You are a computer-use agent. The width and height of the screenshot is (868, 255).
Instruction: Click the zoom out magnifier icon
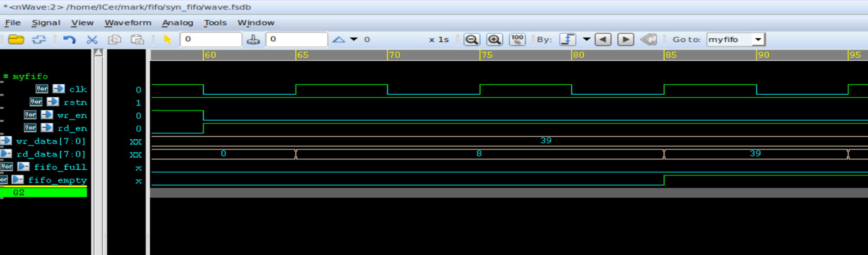click(x=472, y=40)
